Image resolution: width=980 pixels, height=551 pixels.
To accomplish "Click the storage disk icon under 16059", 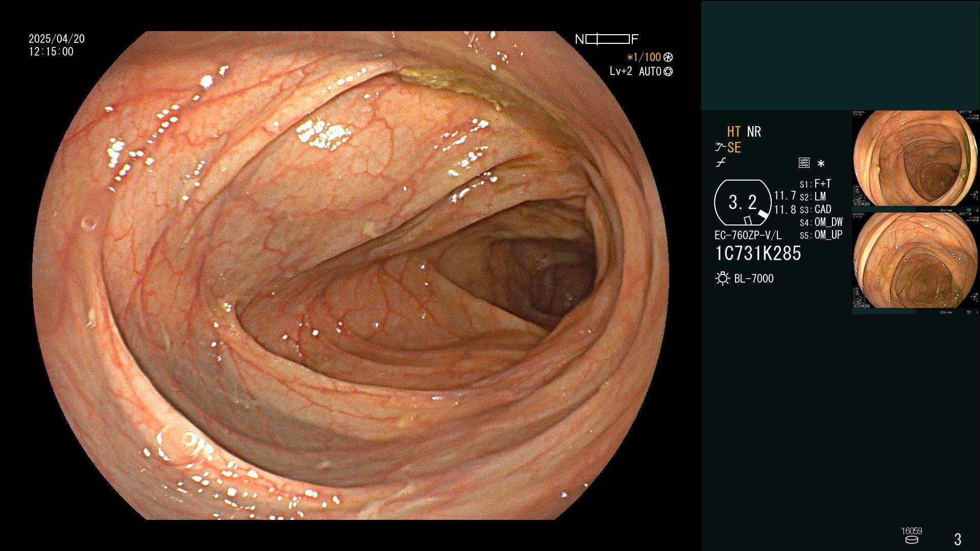I will (x=912, y=540).
